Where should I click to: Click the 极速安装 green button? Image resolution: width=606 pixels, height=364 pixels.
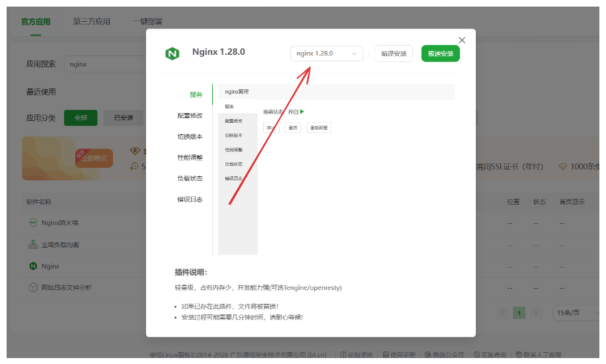[x=440, y=54]
